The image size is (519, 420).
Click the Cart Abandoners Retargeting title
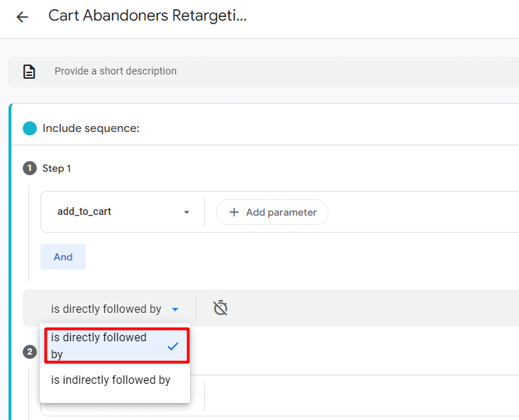[x=147, y=16]
